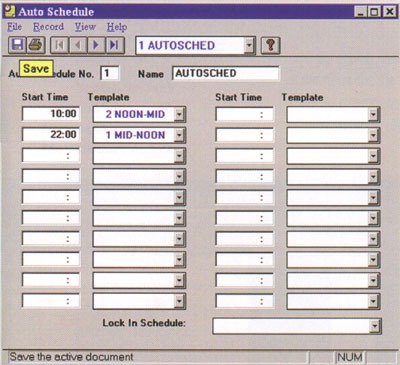Click the Print icon in toolbar

click(36, 45)
